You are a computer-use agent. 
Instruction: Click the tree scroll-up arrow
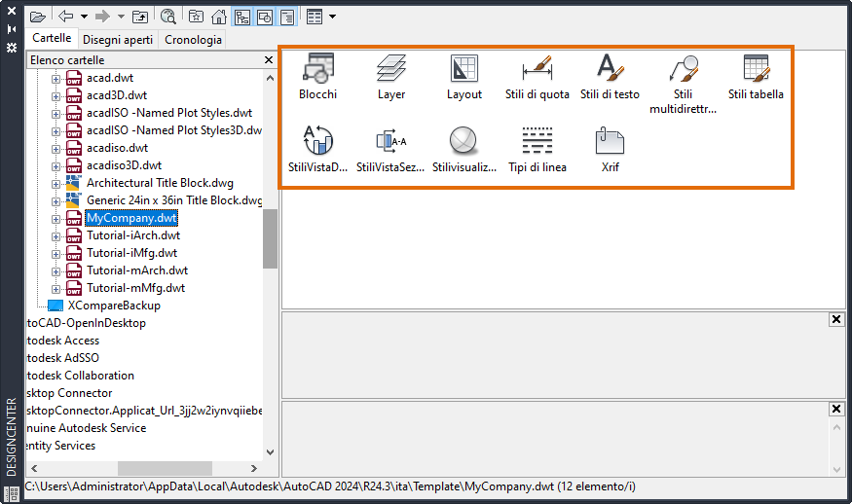(x=270, y=78)
